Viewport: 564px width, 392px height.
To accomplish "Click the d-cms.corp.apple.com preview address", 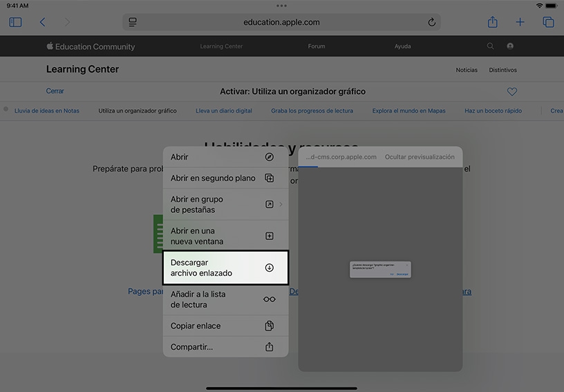I will [x=341, y=157].
